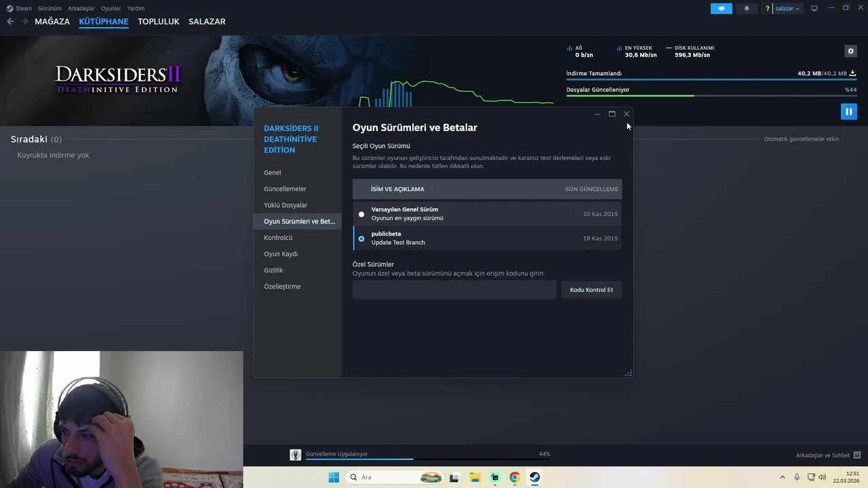
Task: Click the Steam taskbar icon
Action: pos(535,477)
